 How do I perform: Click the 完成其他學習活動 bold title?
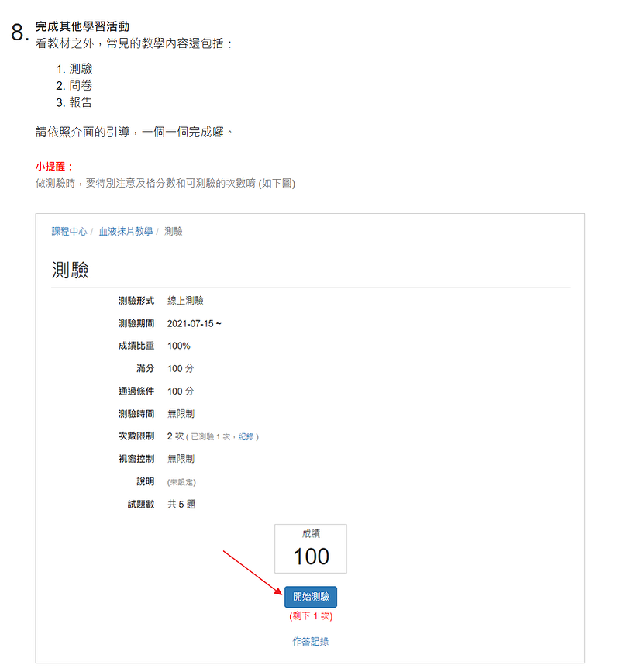click(x=82, y=26)
